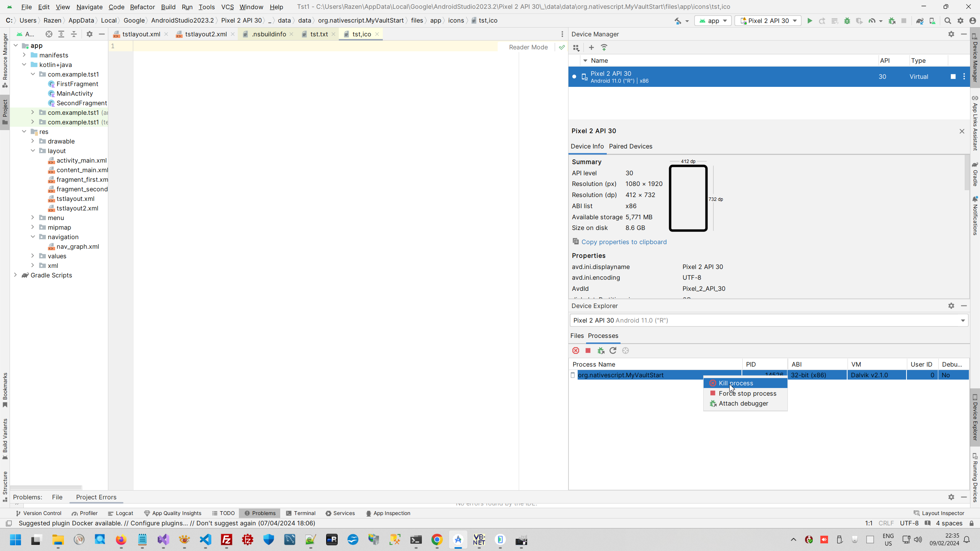Image resolution: width=980 pixels, height=551 pixels.
Task: Open Device Mirroring icon near top right
Action: [933, 21]
